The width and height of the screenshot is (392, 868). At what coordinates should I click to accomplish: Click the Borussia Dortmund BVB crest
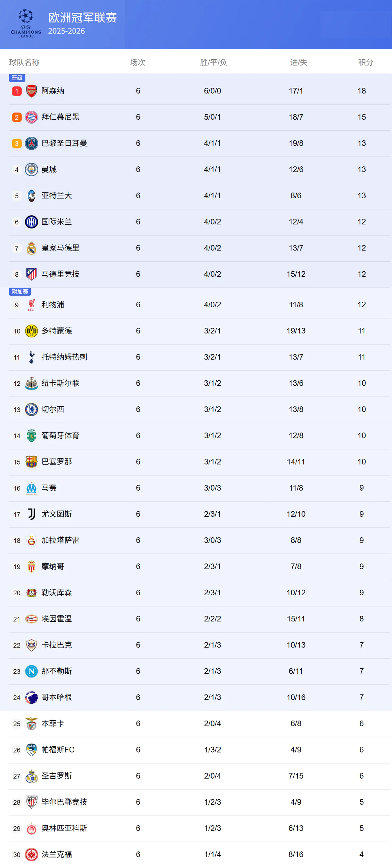pos(31,331)
